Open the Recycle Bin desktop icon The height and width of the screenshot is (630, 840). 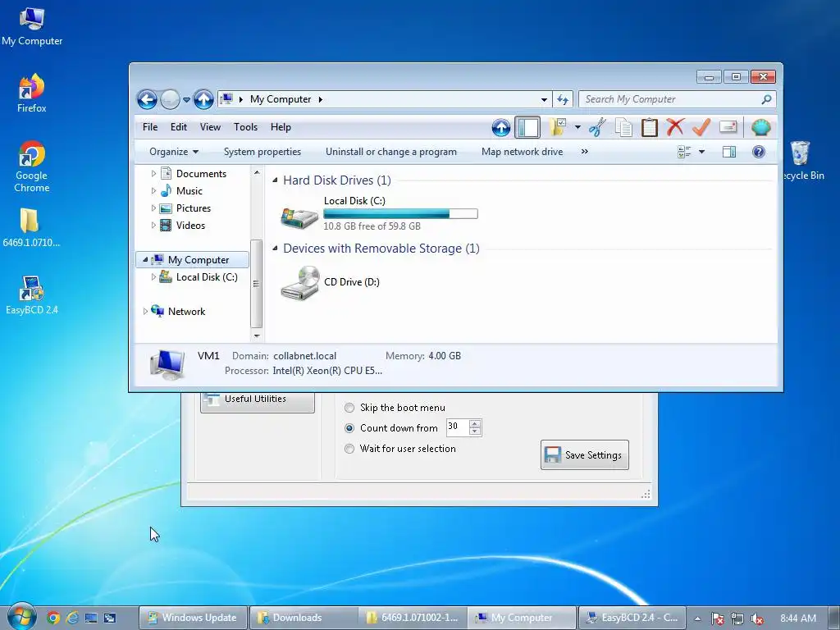tap(800, 160)
